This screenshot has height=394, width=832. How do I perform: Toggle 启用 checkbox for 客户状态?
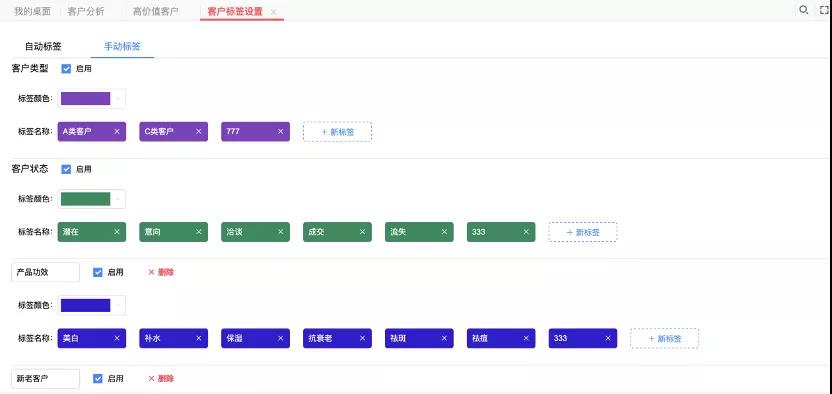66,169
